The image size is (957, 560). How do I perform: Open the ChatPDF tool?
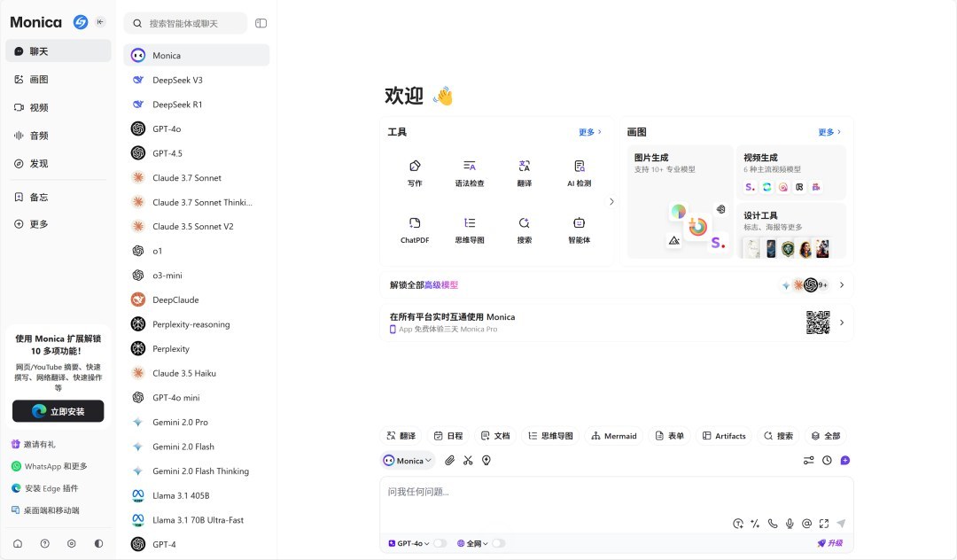pos(415,230)
